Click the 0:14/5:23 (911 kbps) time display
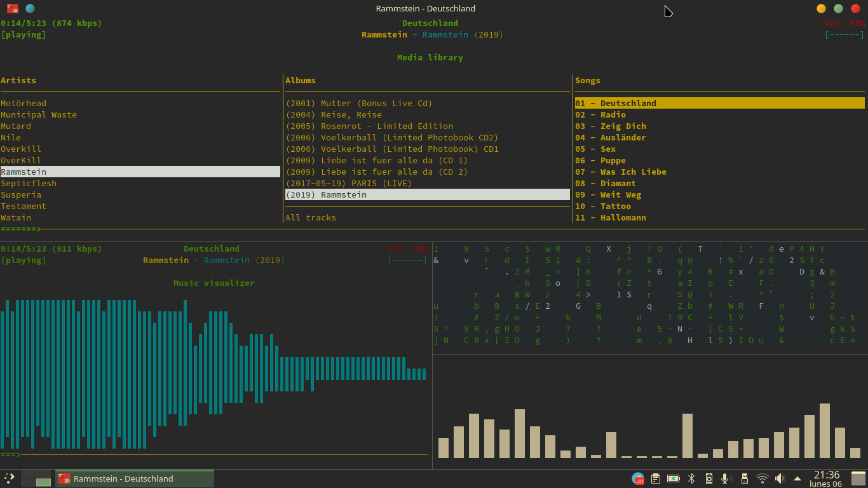This screenshot has height=488, width=868. (x=51, y=249)
